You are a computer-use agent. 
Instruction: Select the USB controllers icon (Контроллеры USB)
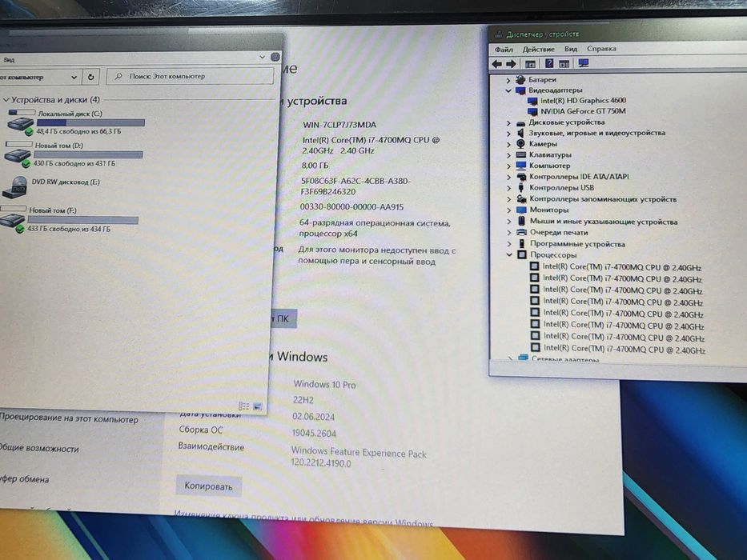(521, 188)
